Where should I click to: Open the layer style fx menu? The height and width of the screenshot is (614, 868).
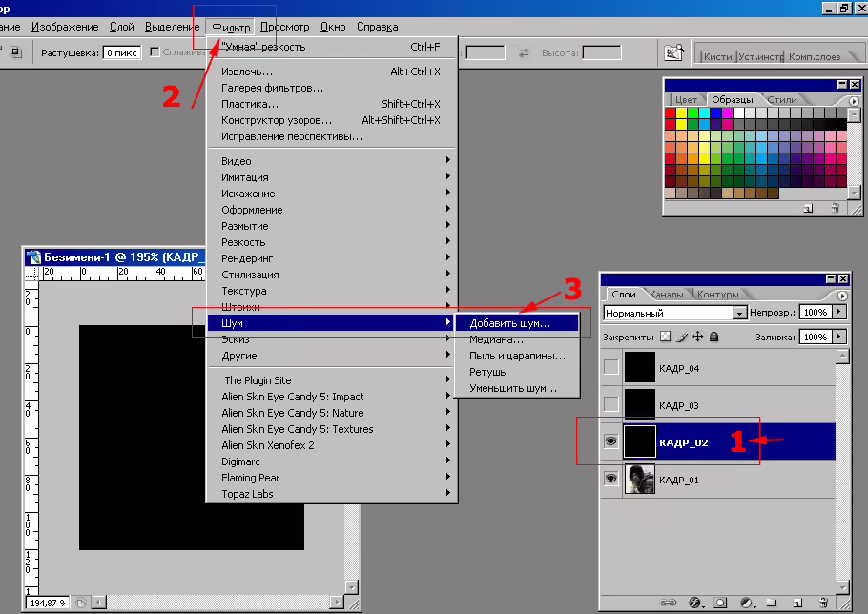coord(696,603)
